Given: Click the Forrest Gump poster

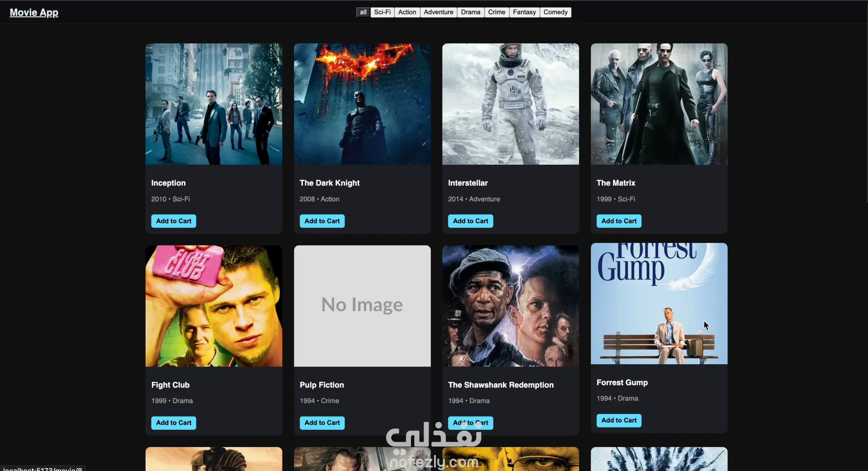Looking at the screenshot, I should click(659, 304).
